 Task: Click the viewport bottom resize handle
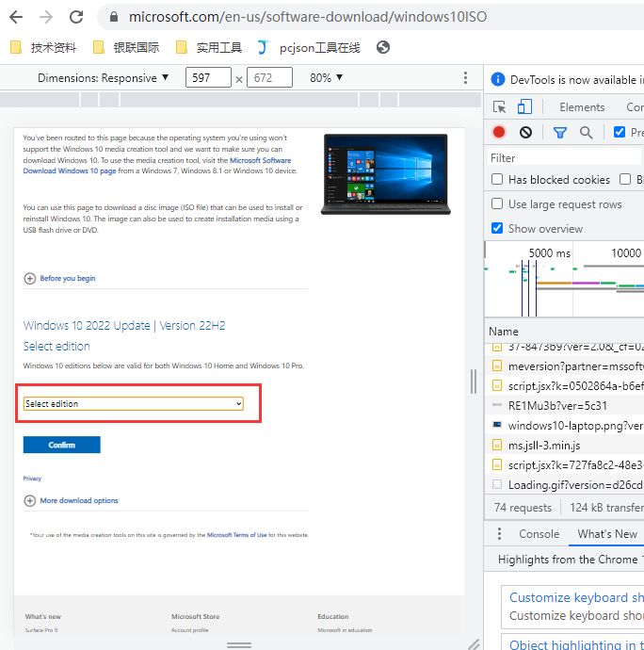click(239, 645)
